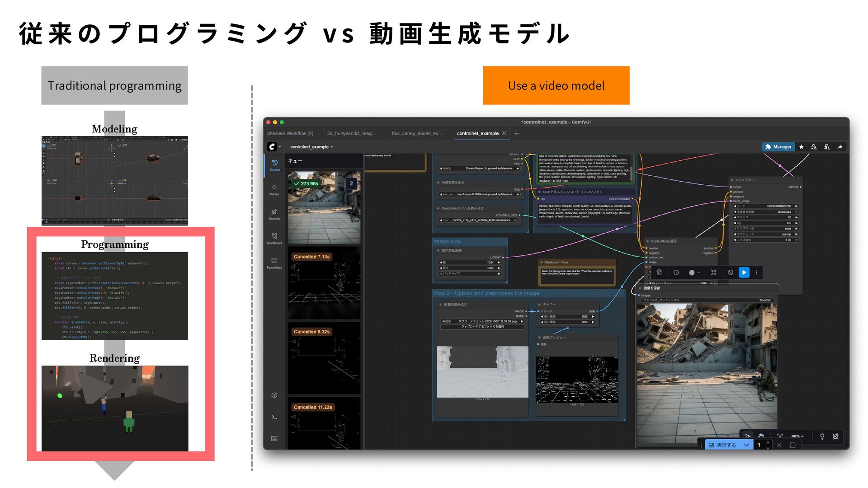Toggle link visibility icon in canvas toolbar
The width and height of the screenshot is (868, 488).
click(x=835, y=436)
